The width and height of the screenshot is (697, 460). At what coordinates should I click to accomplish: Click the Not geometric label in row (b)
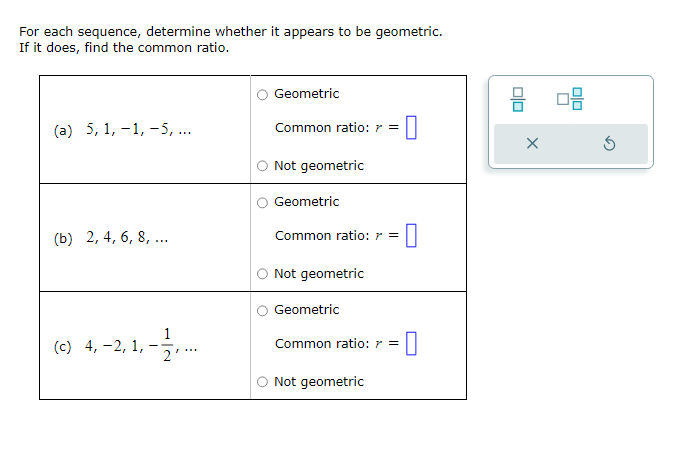coord(319,274)
